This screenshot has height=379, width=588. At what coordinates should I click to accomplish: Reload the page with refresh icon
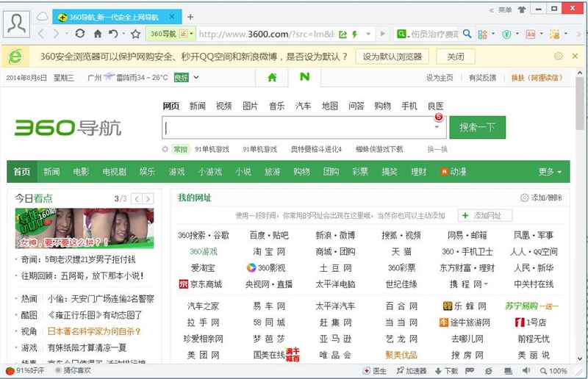point(80,34)
